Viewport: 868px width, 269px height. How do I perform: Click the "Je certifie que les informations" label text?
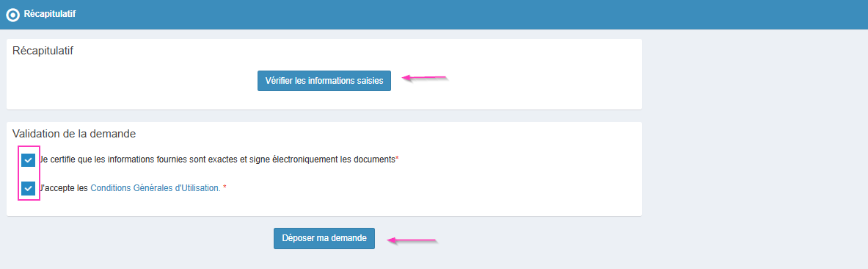click(219, 159)
